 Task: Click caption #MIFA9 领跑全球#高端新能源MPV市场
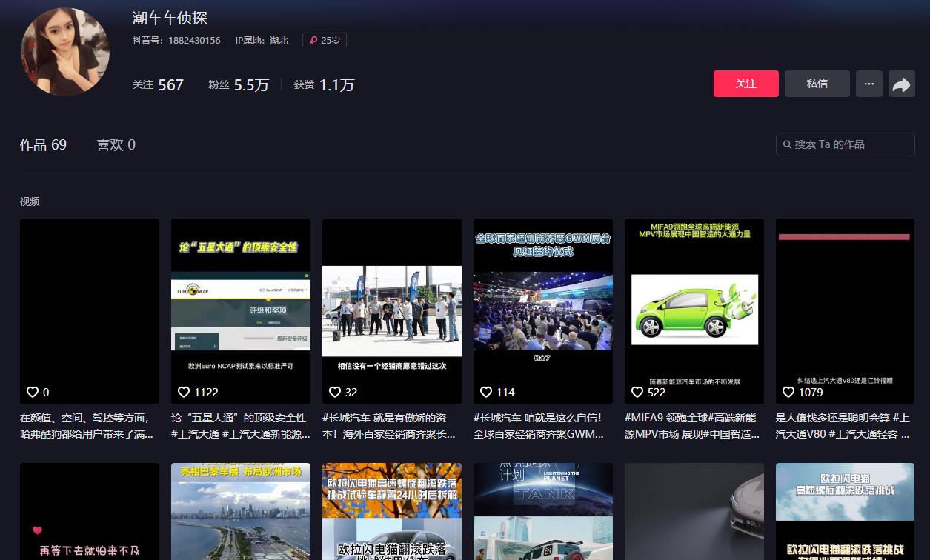pos(694,426)
